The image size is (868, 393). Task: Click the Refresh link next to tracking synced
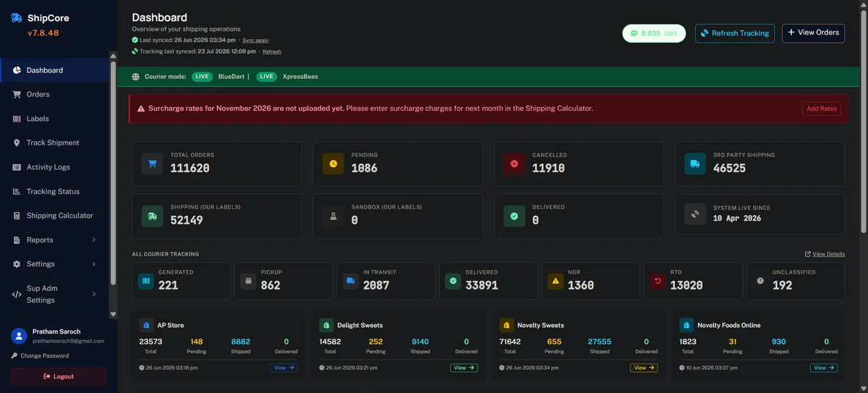pyautogui.click(x=272, y=52)
